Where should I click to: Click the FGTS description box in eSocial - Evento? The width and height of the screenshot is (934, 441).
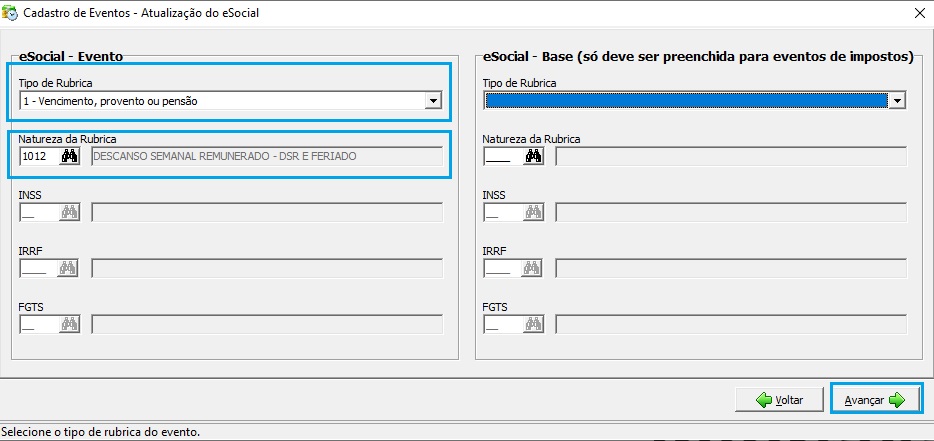click(x=267, y=324)
